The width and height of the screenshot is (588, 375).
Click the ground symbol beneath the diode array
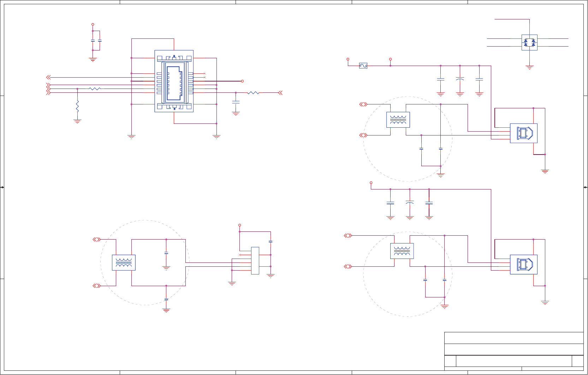pos(529,67)
